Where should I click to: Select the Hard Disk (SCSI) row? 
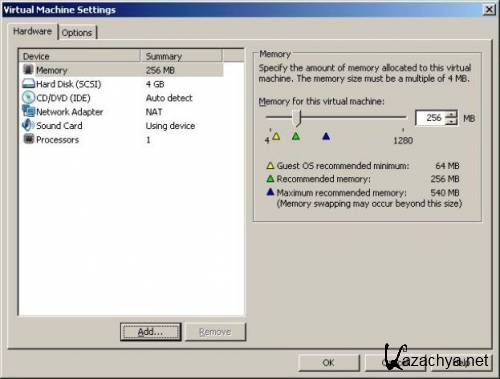(122, 84)
